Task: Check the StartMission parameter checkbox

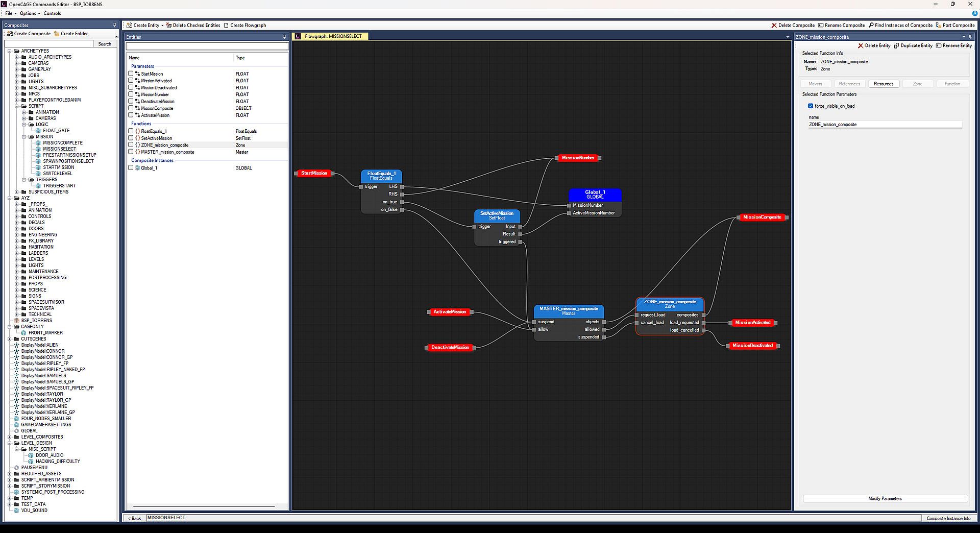Action: [x=131, y=74]
